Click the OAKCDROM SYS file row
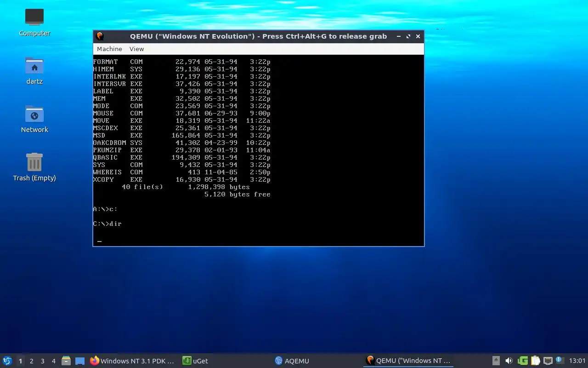Image resolution: width=588 pixels, height=368 pixels. pos(181,143)
